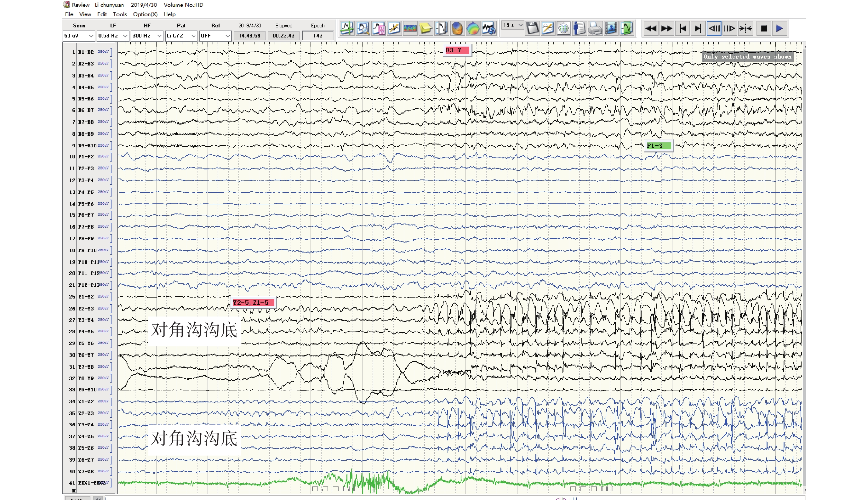868x500 pixels.
Task: Open the HF 300 Hz dropdown
Action: point(147,36)
